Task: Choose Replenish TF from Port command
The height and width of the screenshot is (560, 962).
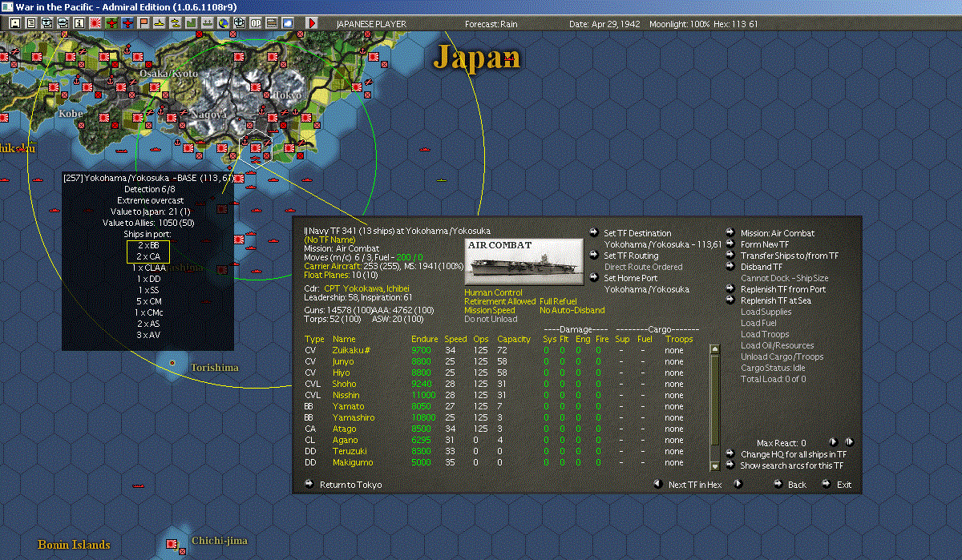Action: point(782,289)
